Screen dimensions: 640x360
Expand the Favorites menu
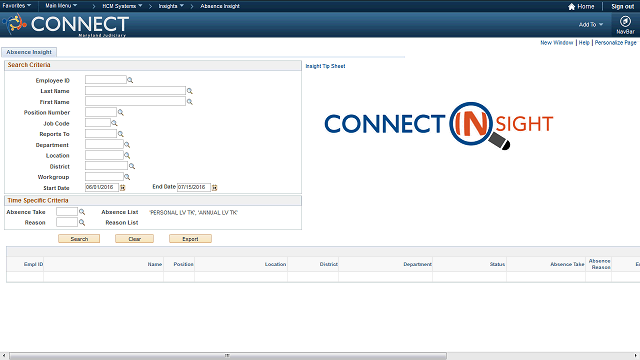[17, 6]
